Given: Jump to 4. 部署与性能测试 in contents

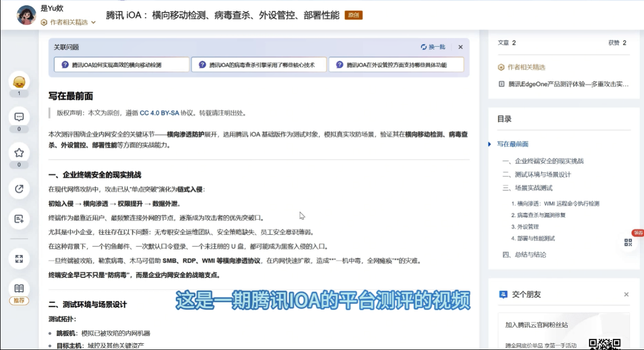Looking at the screenshot, I should tap(533, 239).
